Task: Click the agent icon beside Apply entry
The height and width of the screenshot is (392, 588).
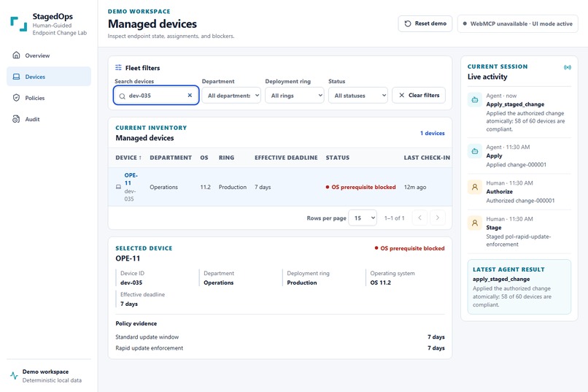Action: click(x=475, y=151)
